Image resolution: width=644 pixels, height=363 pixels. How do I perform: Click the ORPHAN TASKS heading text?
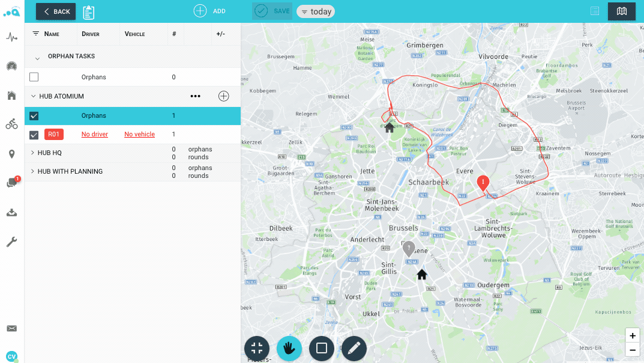[71, 56]
